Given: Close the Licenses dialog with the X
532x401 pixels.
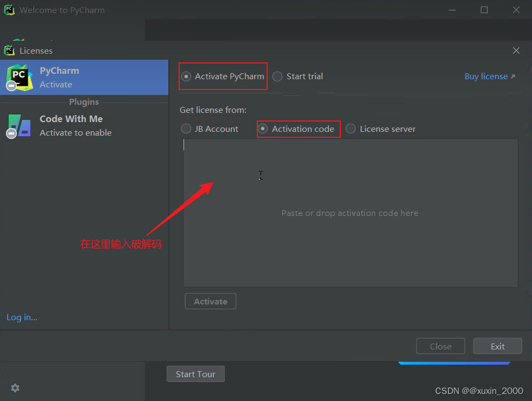Looking at the screenshot, I should pyautogui.click(x=516, y=50).
